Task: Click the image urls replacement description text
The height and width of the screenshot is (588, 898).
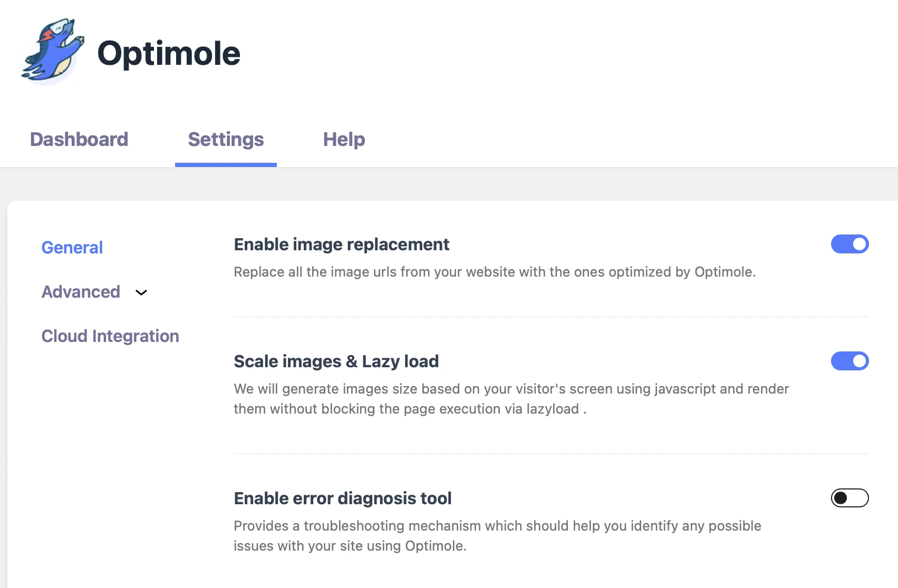Action: 495,272
